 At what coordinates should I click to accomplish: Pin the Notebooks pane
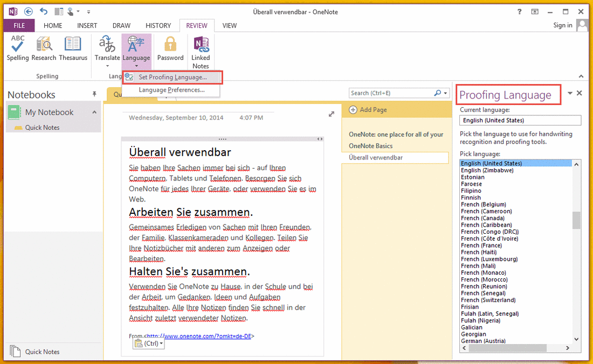click(94, 94)
